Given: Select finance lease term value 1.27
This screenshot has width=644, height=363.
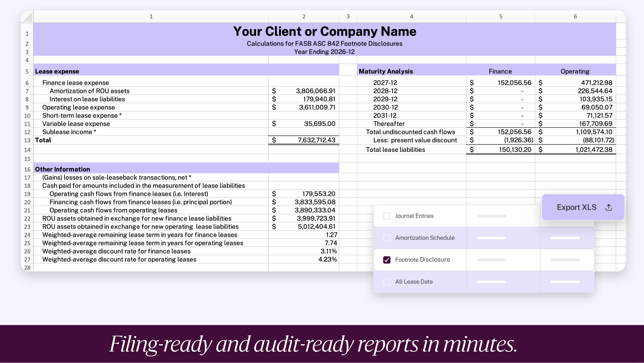Looking at the screenshot, I should [332, 235].
